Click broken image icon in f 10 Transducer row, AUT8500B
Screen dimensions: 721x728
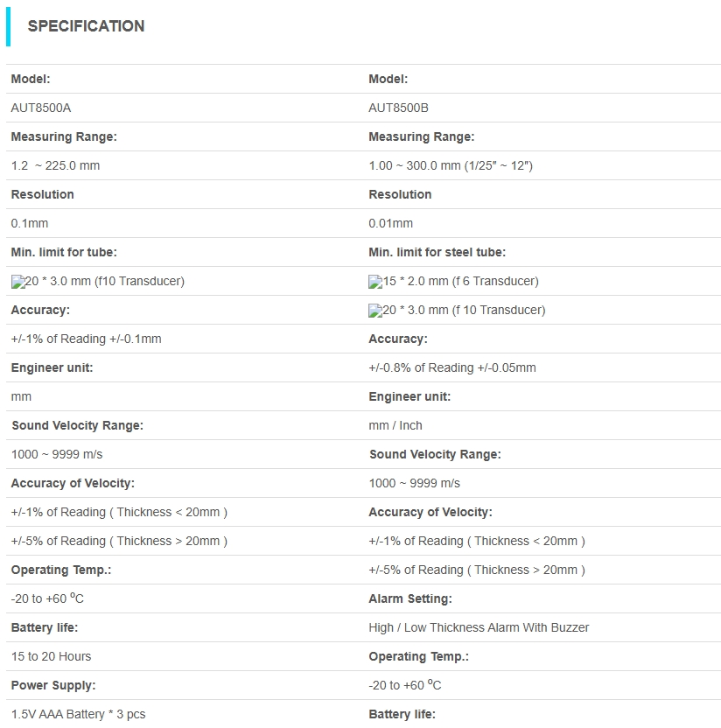coord(375,311)
